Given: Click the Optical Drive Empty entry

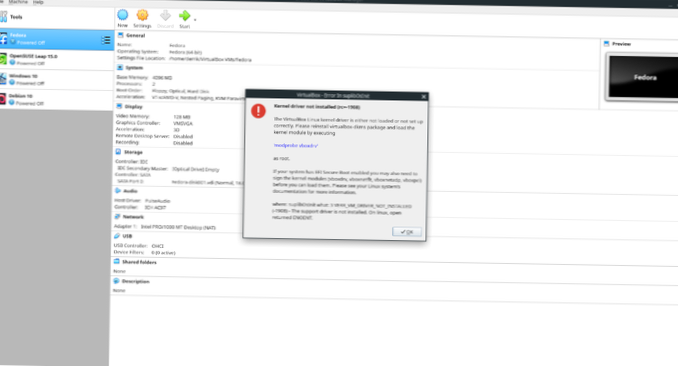Looking at the screenshot, I should (x=195, y=170).
